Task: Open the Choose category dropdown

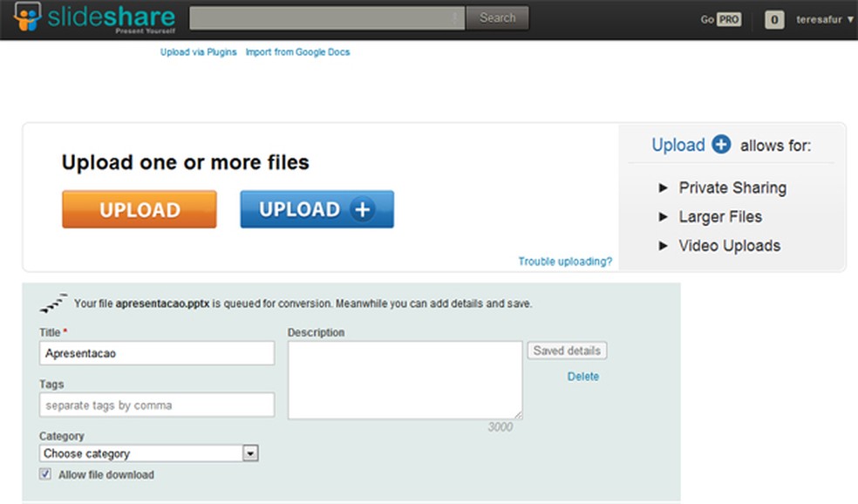Action: (148, 453)
